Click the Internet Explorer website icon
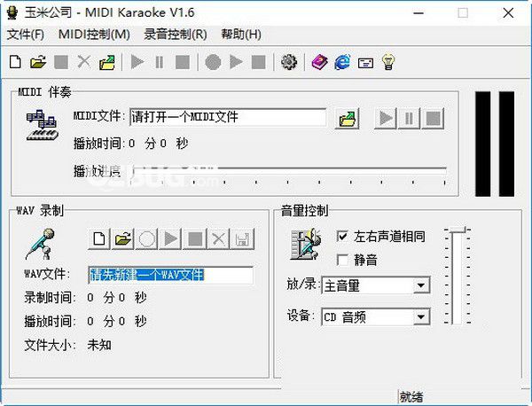This screenshot has width=532, height=406. point(342,62)
